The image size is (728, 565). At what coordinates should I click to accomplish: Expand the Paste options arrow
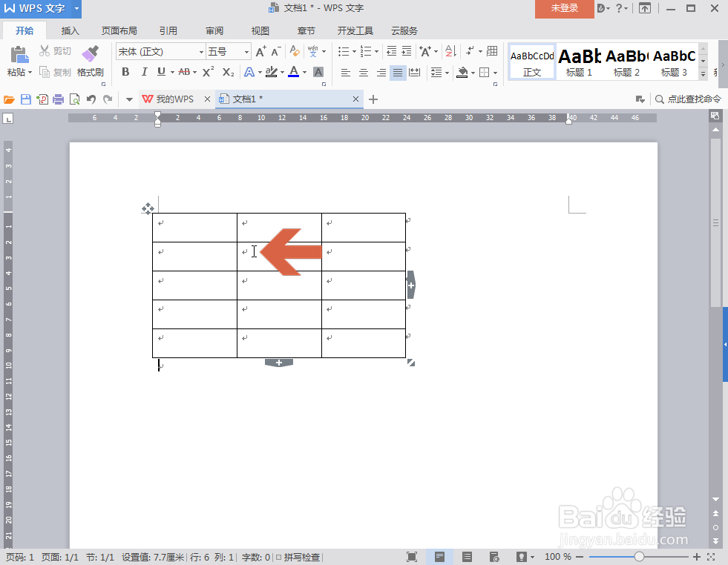coord(30,73)
